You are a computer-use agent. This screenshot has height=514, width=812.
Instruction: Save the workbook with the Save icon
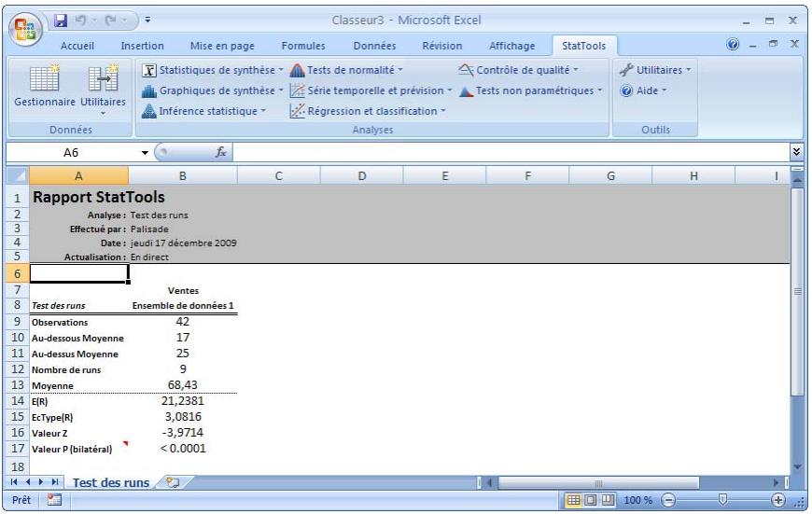coord(61,21)
